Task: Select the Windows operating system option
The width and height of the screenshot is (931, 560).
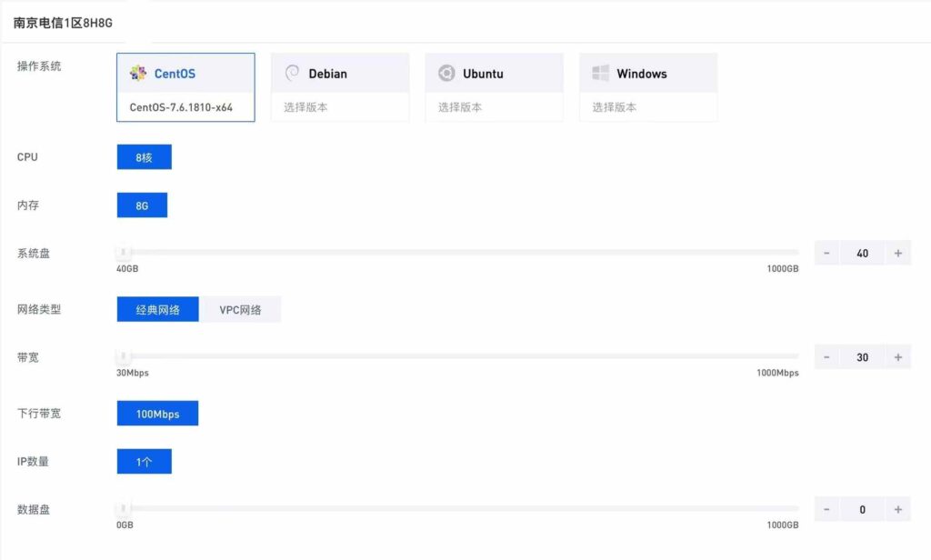Action: [648, 74]
